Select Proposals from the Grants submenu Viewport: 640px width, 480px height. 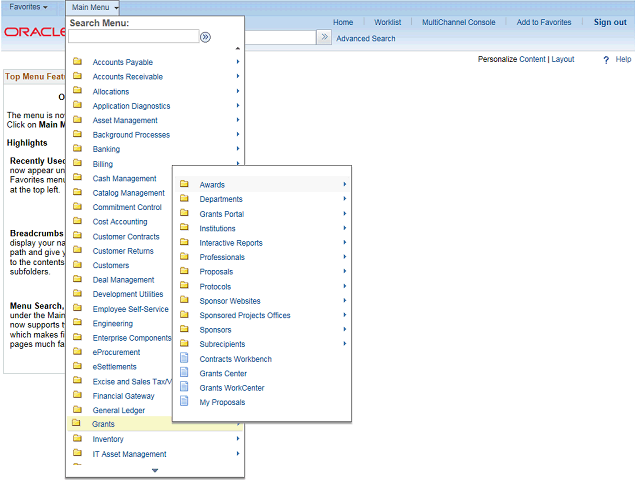coord(216,272)
